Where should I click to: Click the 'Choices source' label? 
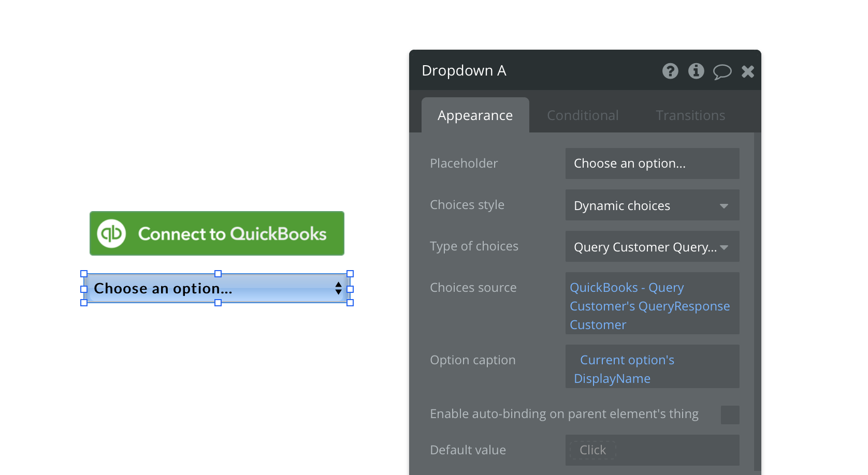tap(473, 288)
